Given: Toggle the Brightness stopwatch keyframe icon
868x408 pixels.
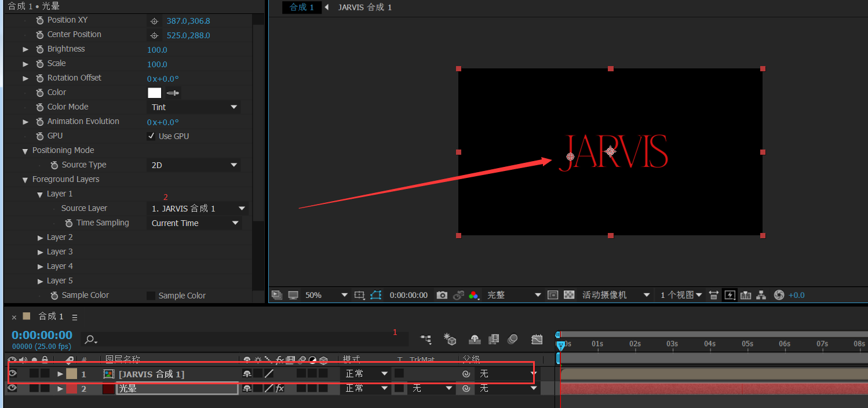Looking at the screenshot, I should click(40, 49).
